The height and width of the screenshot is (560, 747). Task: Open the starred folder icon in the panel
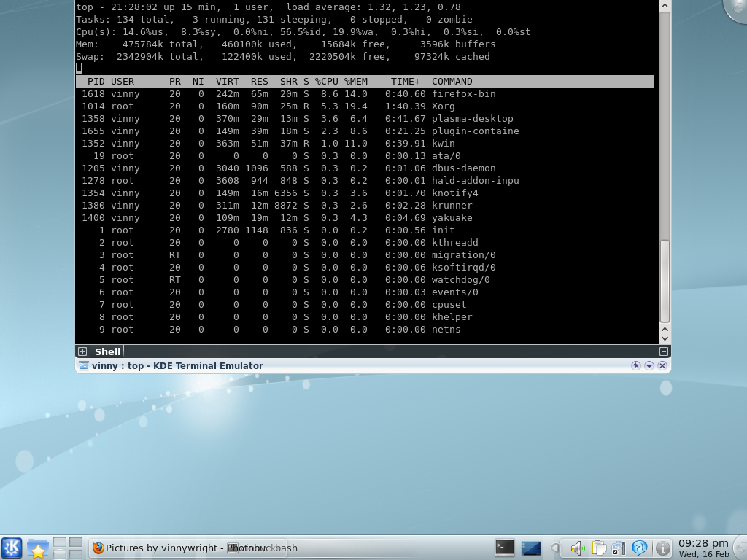(38, 548)
